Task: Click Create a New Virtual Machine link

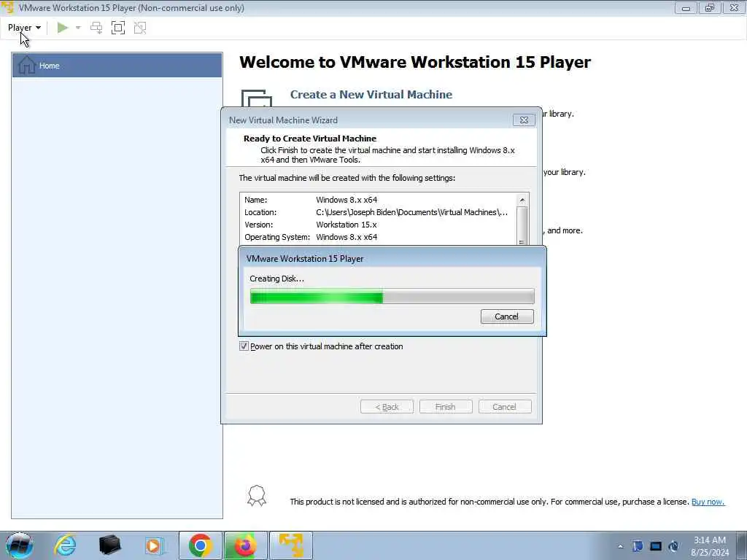Action: pos(371,94)
